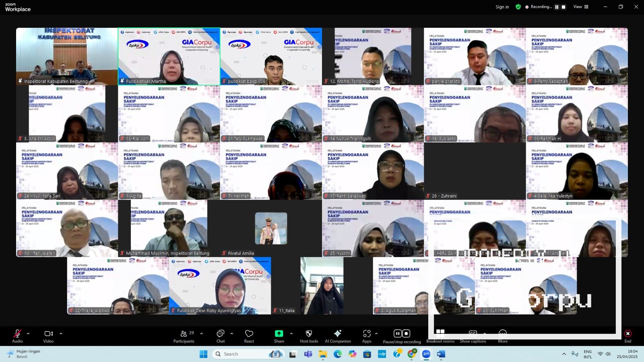The image size is (644, 362).
Task: Unmute microphone with the Audio button
Action: (17, 334)
